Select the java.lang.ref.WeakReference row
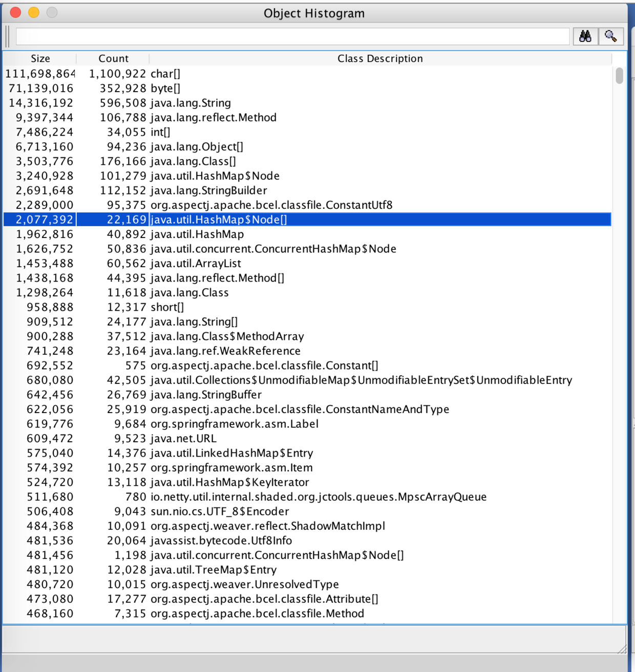635x672 pixels. click(307, 351)
